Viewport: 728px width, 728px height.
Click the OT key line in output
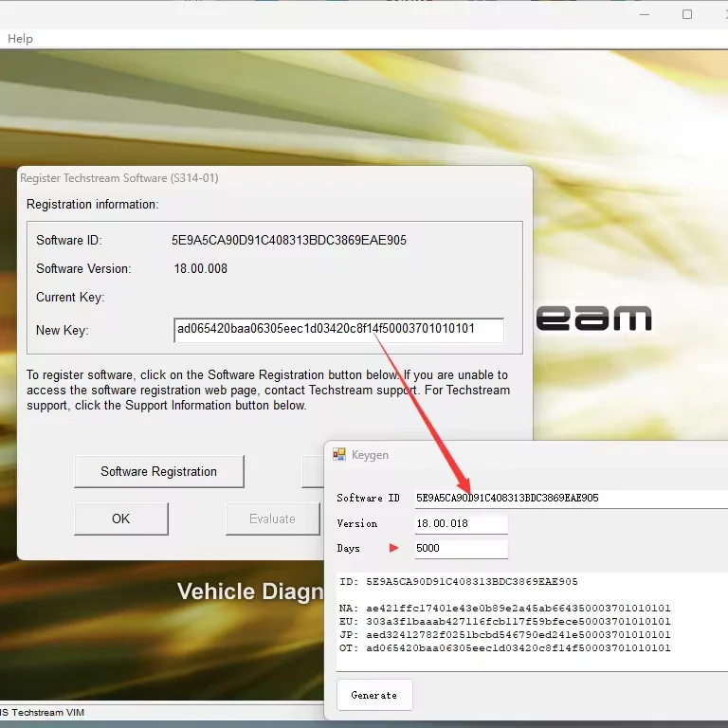click(x=504, y=648)
